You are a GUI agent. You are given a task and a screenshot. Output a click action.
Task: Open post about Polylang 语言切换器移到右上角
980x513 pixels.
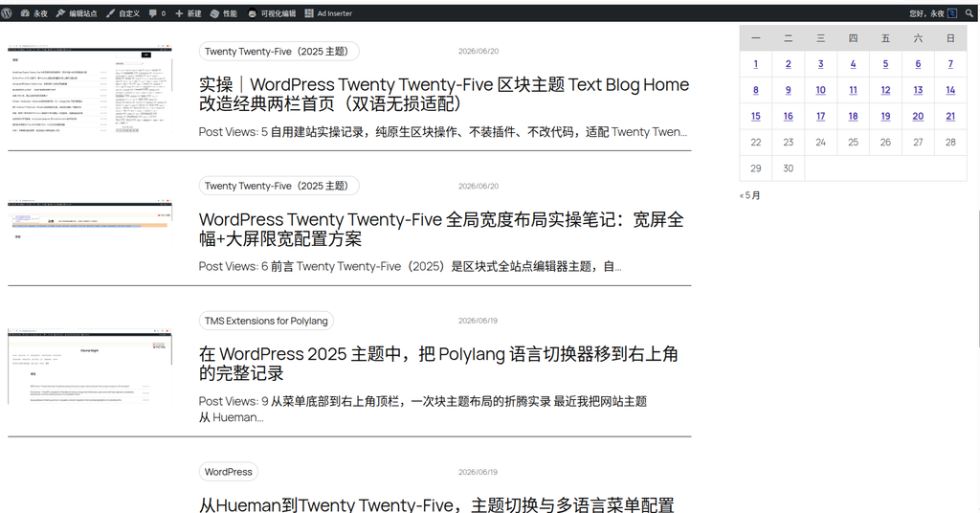438,363
